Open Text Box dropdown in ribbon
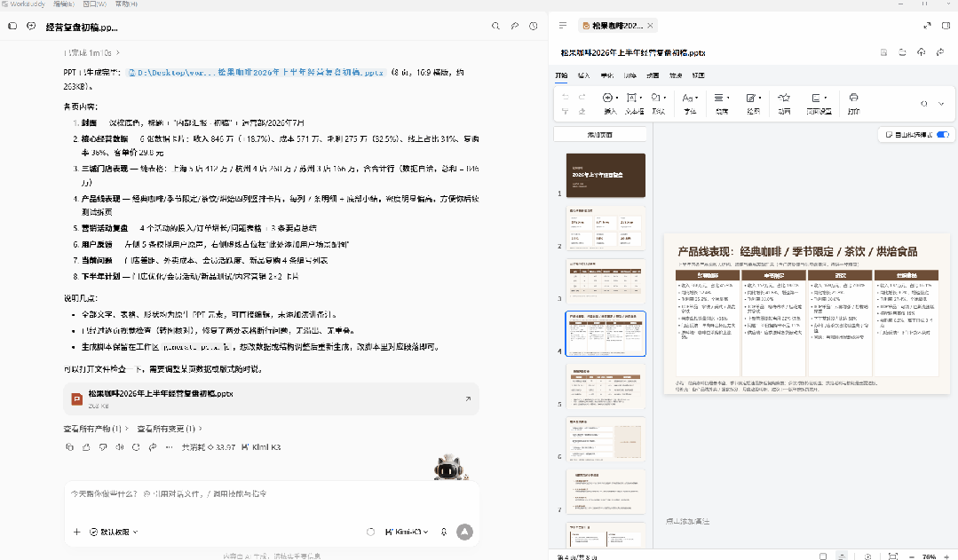The width and height of the screenshot is (958, 560). (x=634, y=103)
